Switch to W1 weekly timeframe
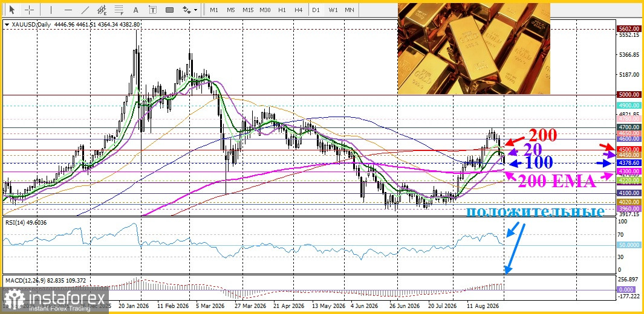This screenshot has height=314, width=644. click(x=333, y=10)
